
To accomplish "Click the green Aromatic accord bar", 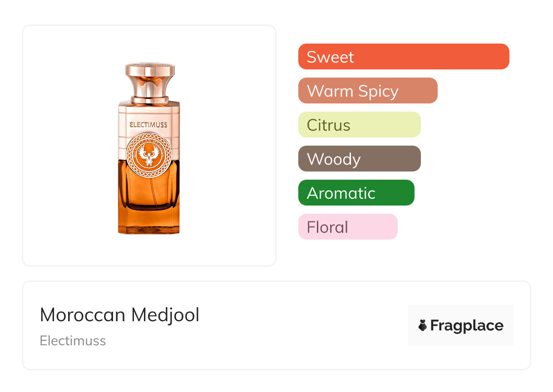I will 356,193.
